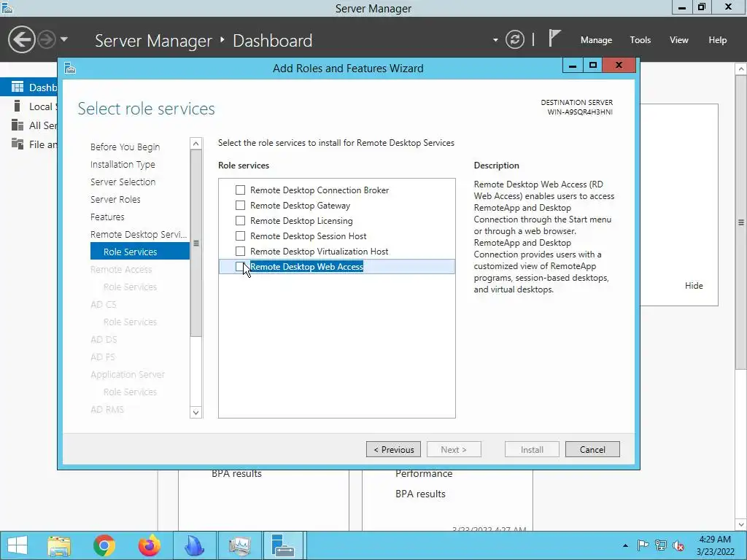Open dropdown arrow left of refresh icon

click(495, 40)
